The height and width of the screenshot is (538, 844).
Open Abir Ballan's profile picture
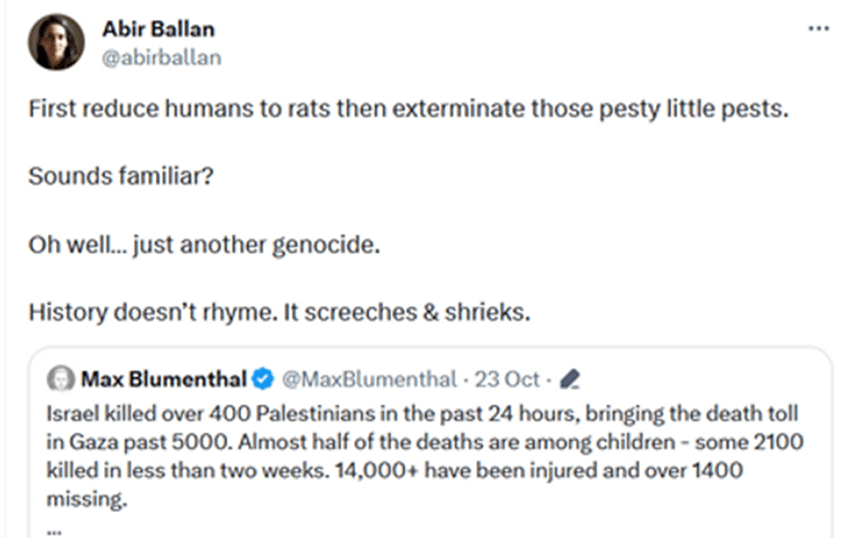[57, 43]
